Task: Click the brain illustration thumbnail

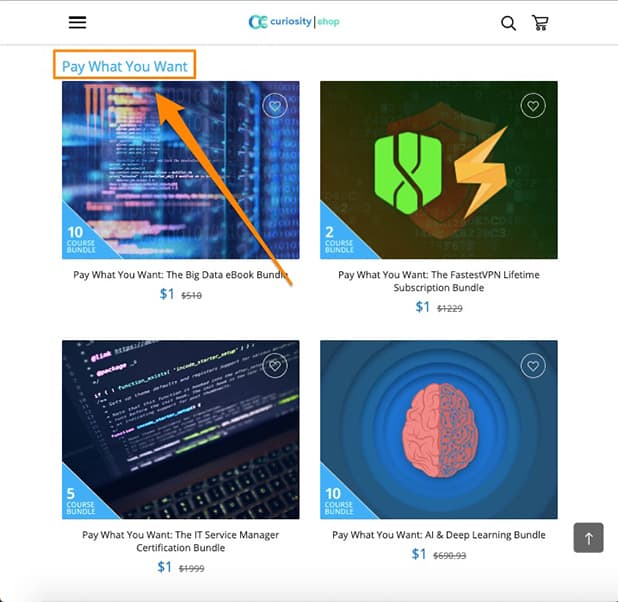Action: 438,430
